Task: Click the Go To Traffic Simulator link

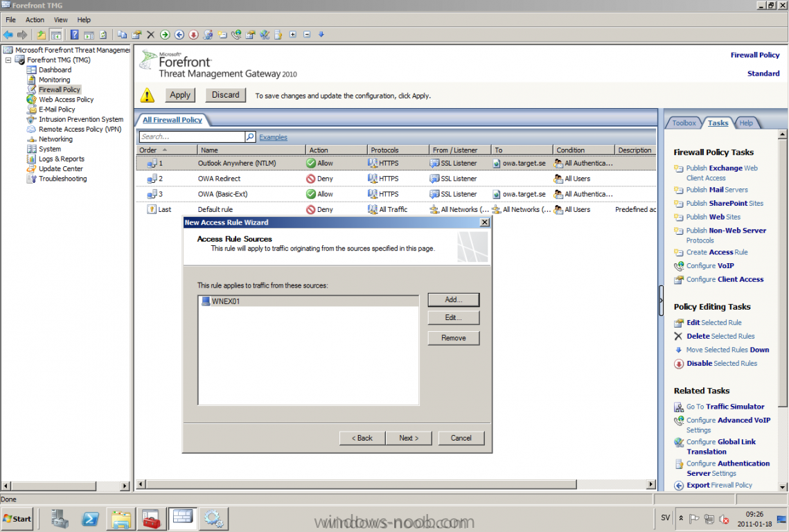Action: [725, 407]
